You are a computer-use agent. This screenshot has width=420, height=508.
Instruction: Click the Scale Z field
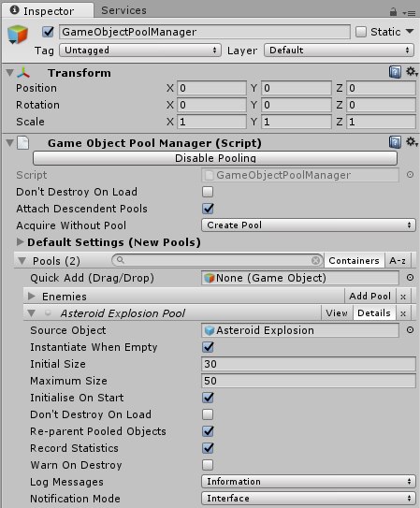tap(381, 122)
